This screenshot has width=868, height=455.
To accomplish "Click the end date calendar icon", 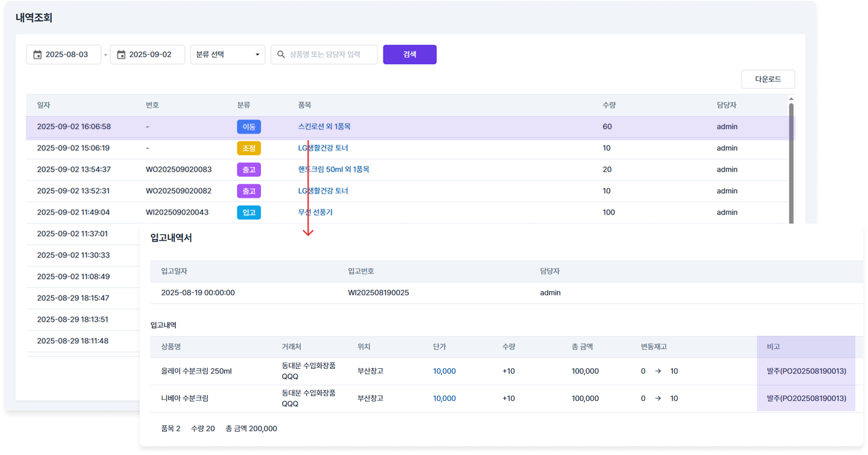I will tap(121, 55).
